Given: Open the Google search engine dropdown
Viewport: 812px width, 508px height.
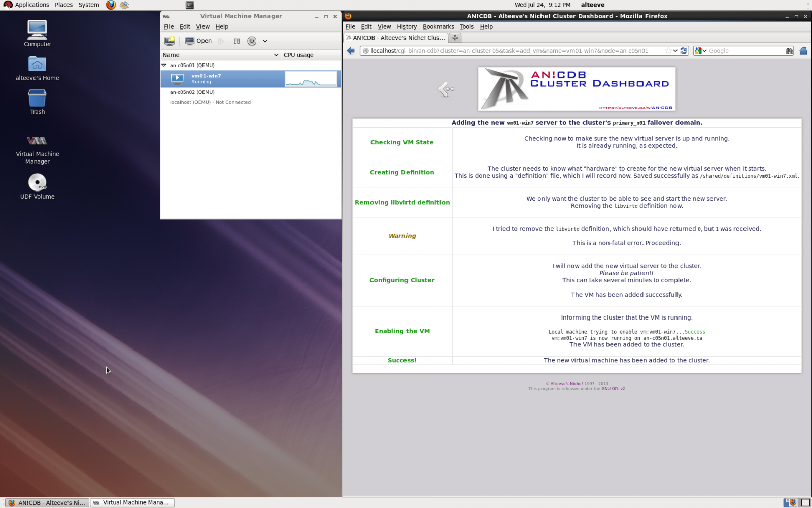Looking at the screenshot, I should click(700, 51).
